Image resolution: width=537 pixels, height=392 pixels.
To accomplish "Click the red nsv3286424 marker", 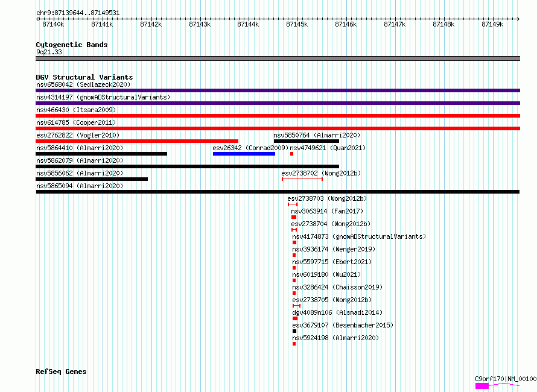I will [294, 293].
